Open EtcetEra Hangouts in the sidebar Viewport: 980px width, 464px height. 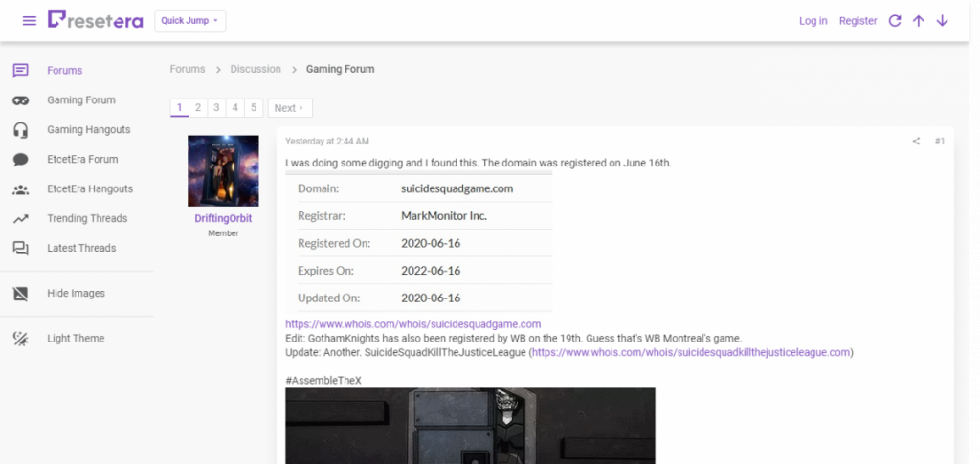click(90, 188)
